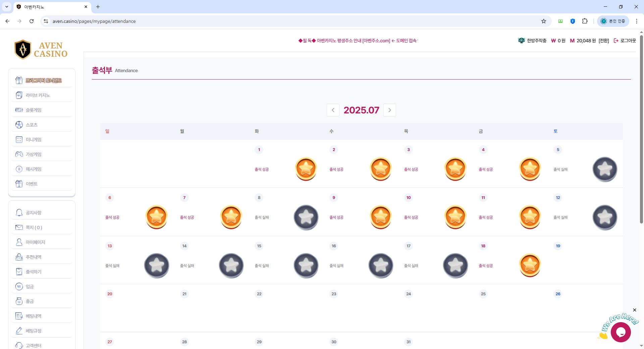The height and width of the screenshot is (349, 644).
Task: Bookmark this page with the star icon
Action: [544, 21]
